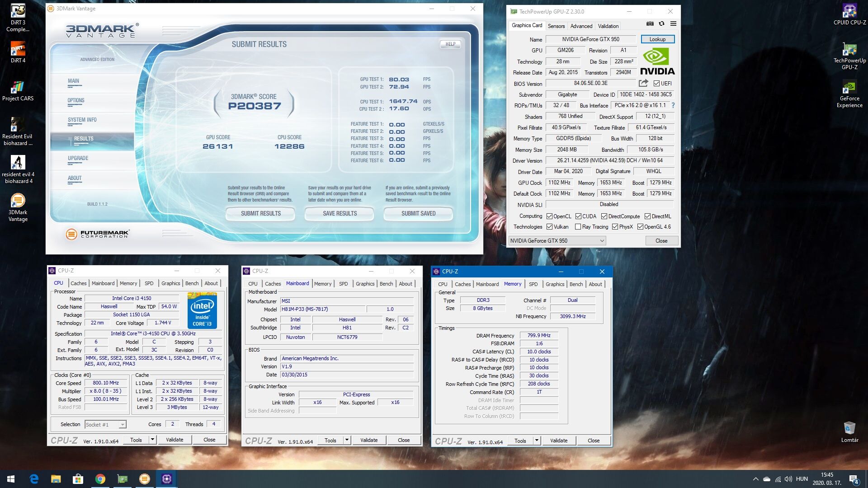Click HELP button in 3DMark Vantage
Viewport: 868px width, 488px height.
pos(450,44)
